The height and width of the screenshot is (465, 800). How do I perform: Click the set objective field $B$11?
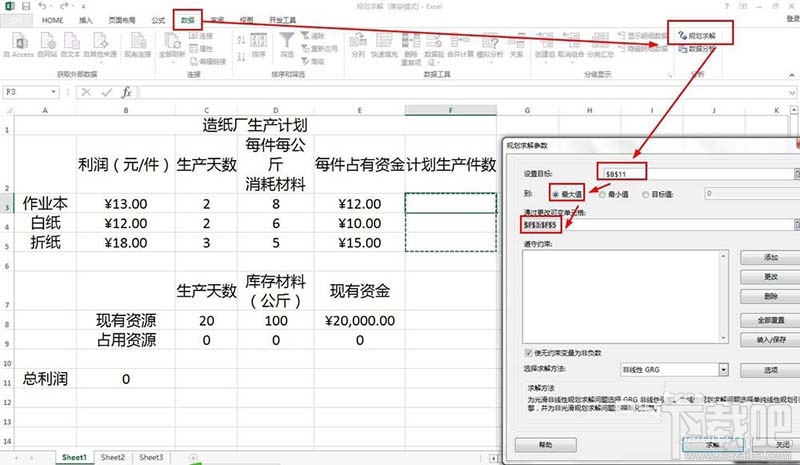click(698, 174)
